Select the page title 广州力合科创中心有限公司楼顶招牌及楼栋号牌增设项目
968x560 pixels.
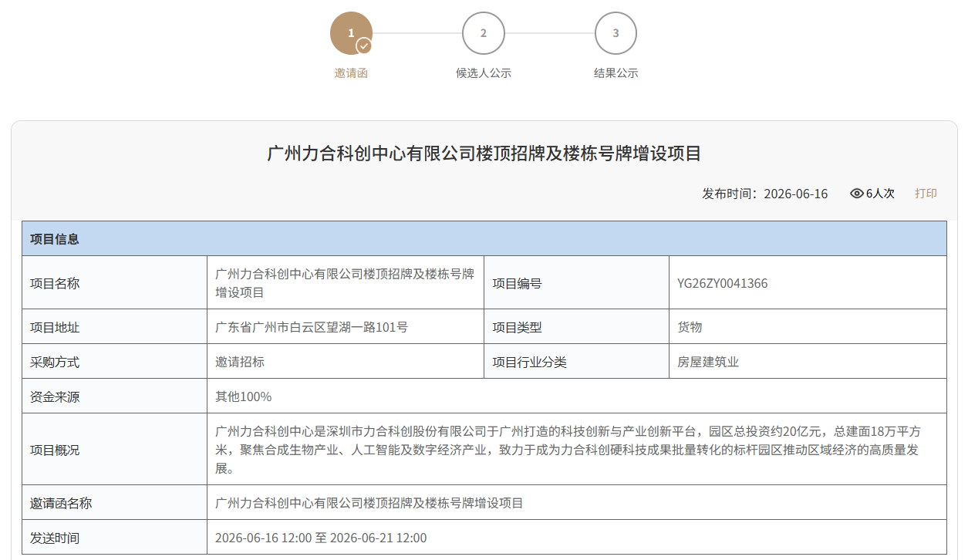point(484,153)
